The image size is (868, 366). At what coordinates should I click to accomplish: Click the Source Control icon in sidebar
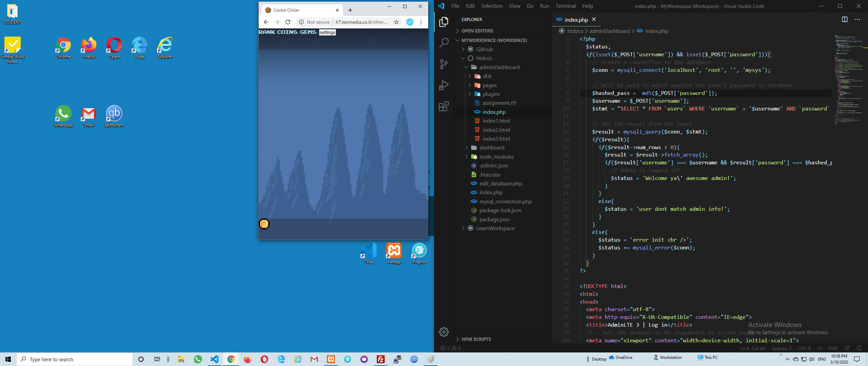tap(445, 64)
